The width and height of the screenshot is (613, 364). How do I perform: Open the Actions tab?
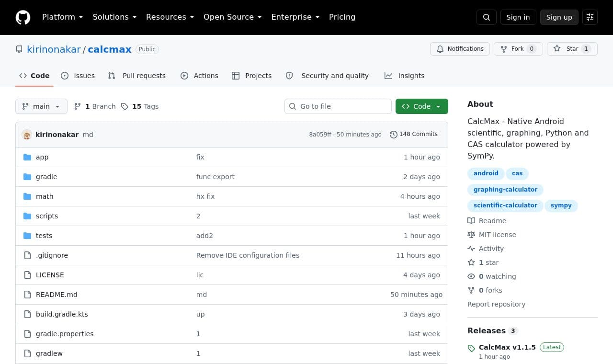tap(199, 76)
